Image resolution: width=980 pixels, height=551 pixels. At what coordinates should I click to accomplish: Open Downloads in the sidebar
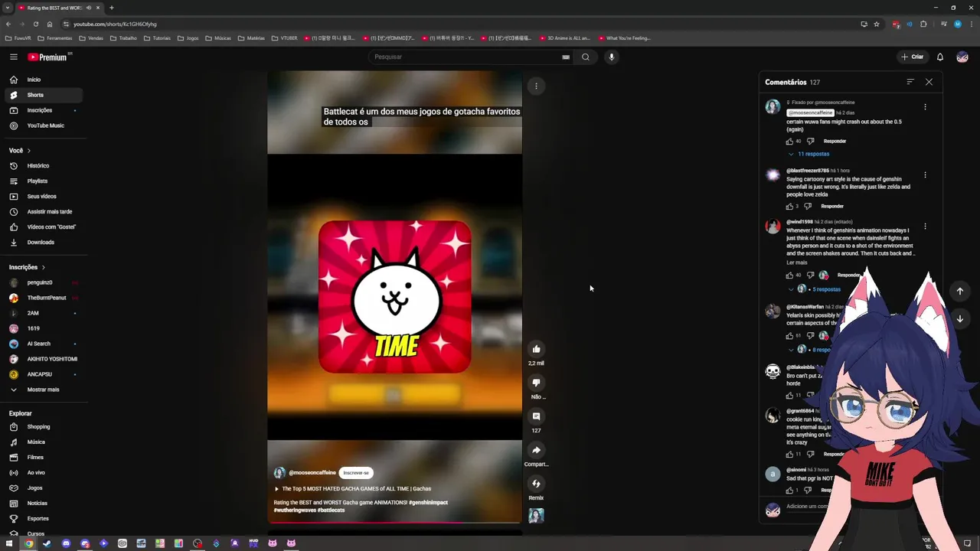[44, 243]
